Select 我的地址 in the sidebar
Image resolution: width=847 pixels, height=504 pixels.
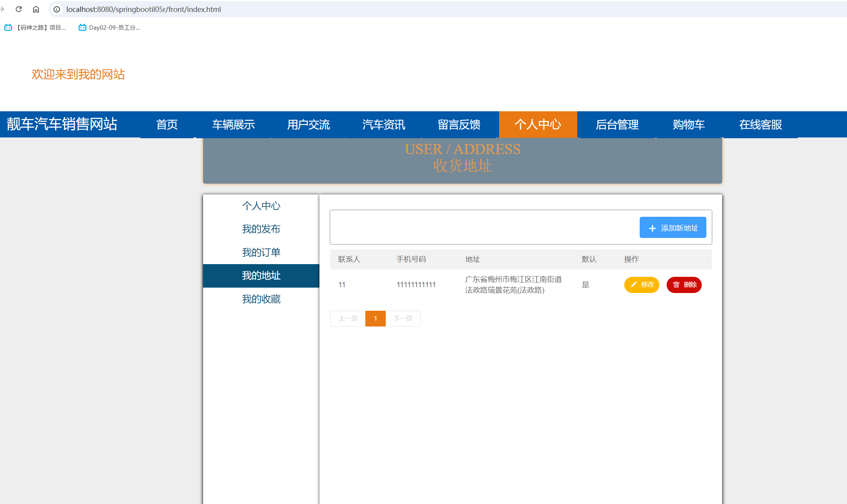pyautogui.click(x=261, y=276)
